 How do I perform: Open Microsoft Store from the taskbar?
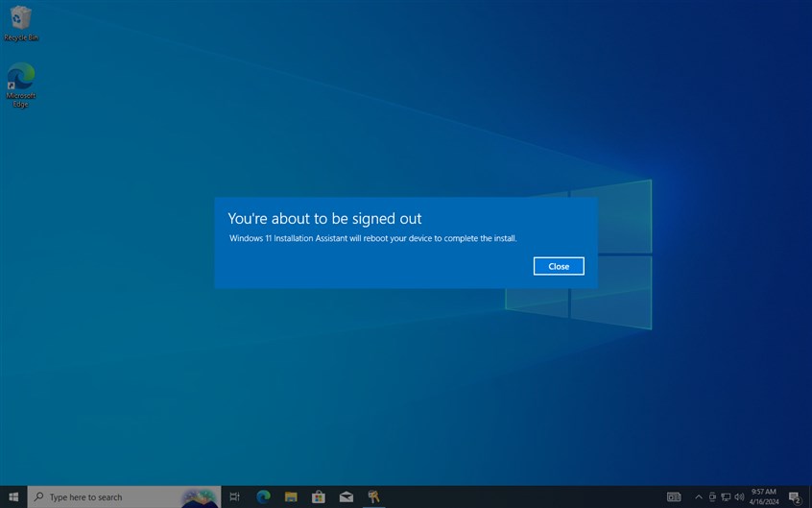click(319, 496)
